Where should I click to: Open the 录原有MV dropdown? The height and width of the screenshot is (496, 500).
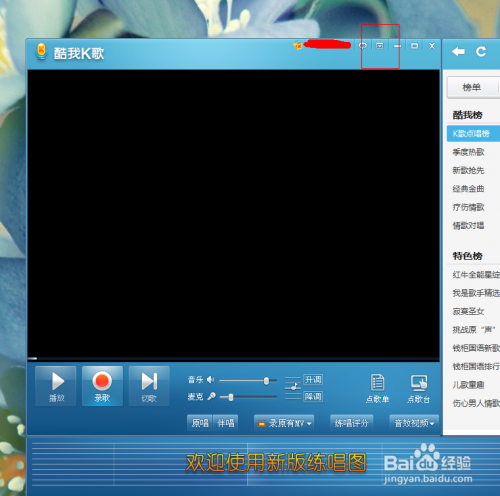(284, 423)
